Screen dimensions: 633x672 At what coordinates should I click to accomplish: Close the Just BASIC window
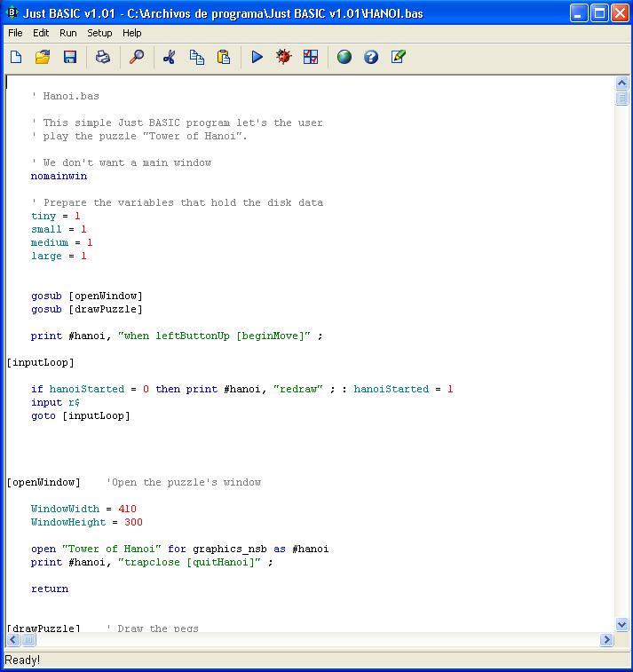pos(621,12)
